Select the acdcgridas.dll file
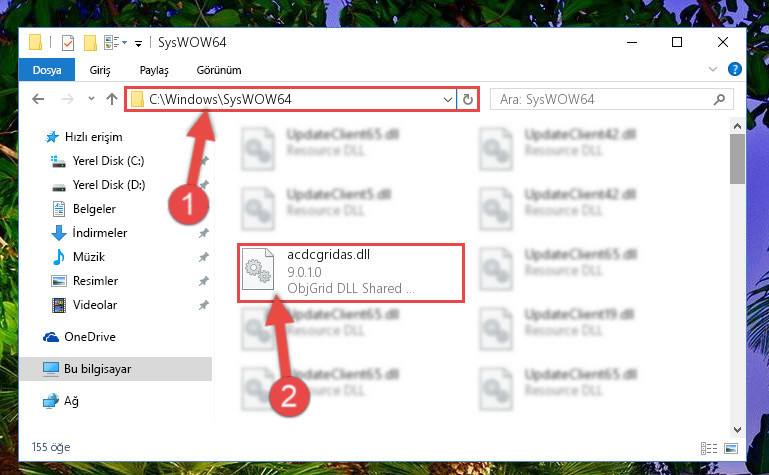 (351, 273)
